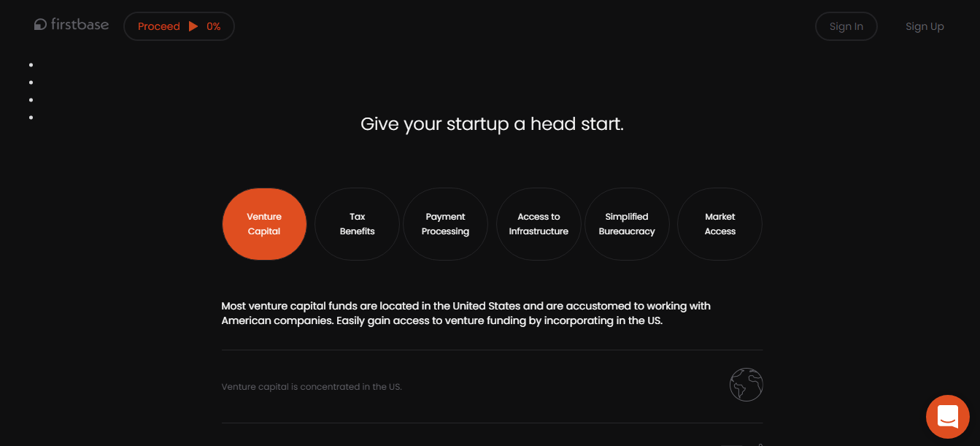This screenshot has height=446, width=980.
Task: Open the Payment Processing tab
Action: coord(445,223)
